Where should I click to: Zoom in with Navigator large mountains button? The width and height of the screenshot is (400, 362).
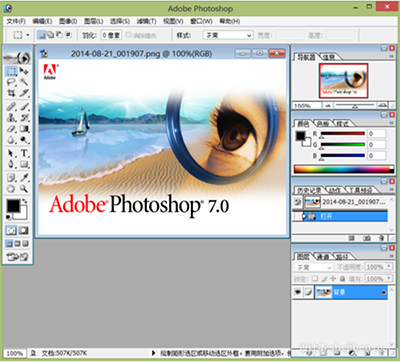tap(382, 105)
